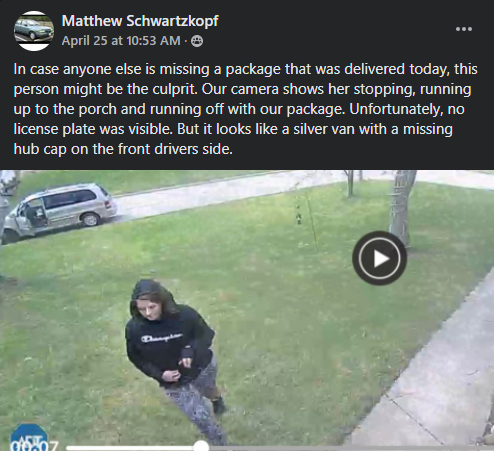494x451 pixels.
Task: Play the security camera video
Action: (x=380, y=258)
